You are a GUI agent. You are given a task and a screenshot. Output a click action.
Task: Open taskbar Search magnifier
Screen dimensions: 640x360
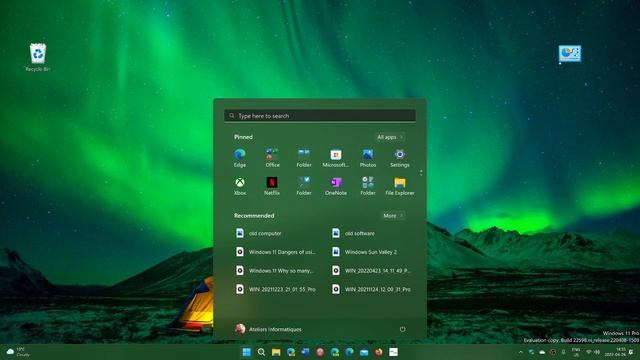[x=261, y=352]
